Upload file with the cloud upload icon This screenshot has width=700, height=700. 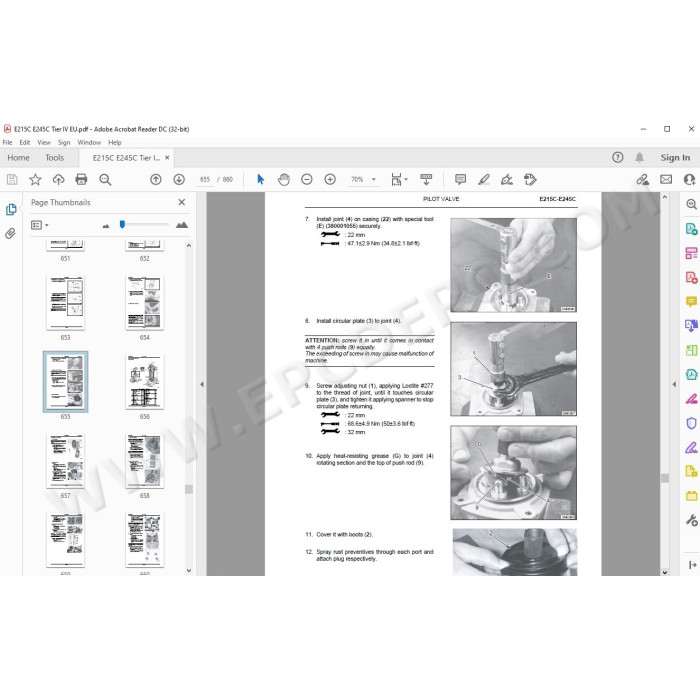click(58, 179)
